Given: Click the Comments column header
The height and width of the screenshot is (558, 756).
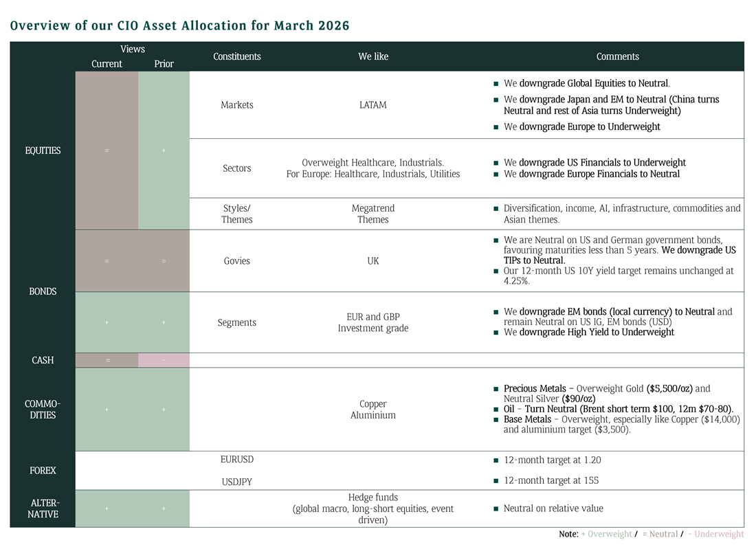Looking at the screenshot, I should [x=617, y=56].
